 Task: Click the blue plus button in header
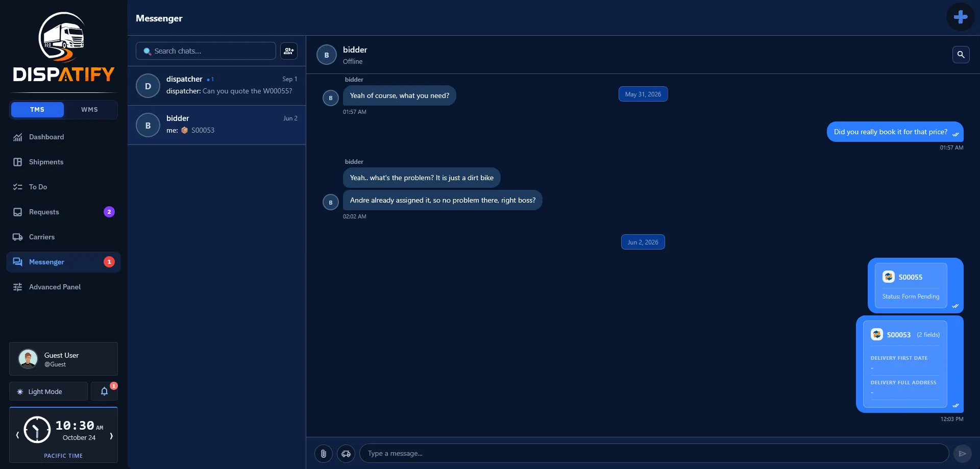(960, 17)
